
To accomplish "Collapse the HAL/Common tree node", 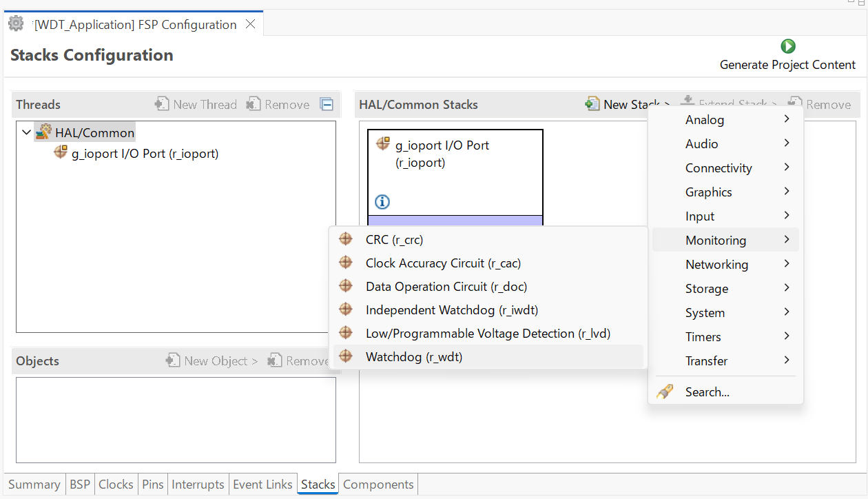I will click(x=26, y=132).
